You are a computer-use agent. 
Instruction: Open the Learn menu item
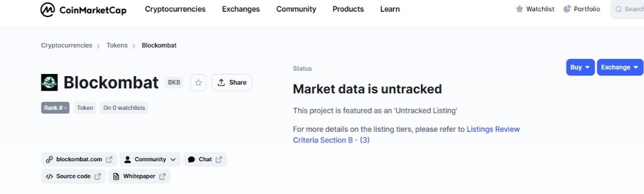click(390, 9)
